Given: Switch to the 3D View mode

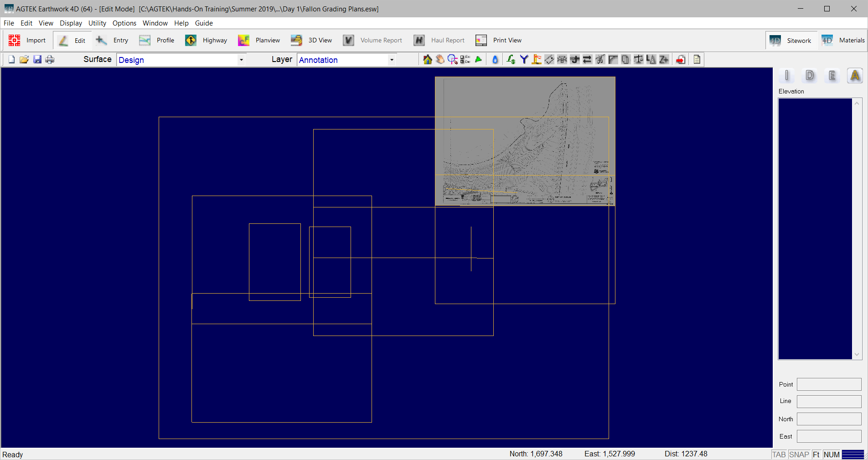Looking at the screenshot, I should (x=312, y=41).
